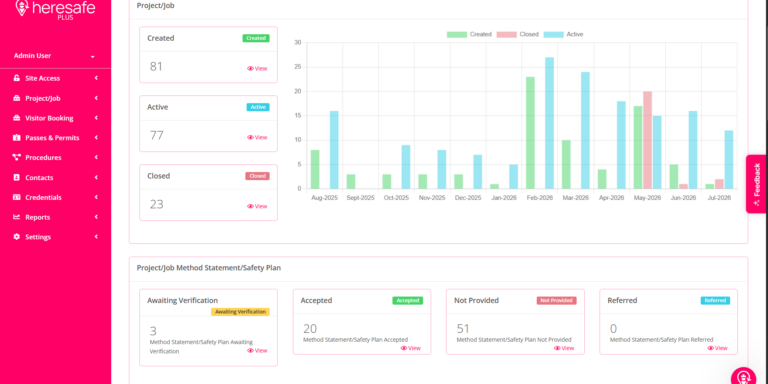The image size is (768, 384).
Task: View the Created projects list
Action: tap(257, 69)
